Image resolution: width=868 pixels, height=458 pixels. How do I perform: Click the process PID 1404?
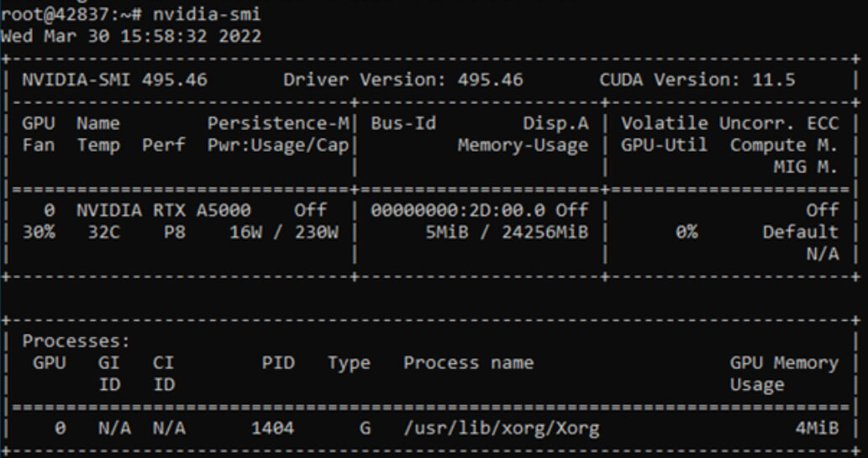(x=273, y=429)
